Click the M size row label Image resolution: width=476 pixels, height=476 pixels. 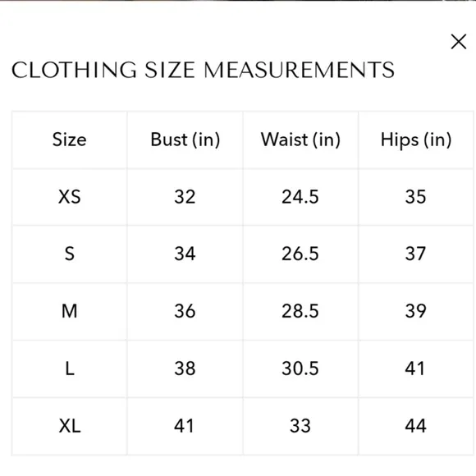(x=70, y=311)
